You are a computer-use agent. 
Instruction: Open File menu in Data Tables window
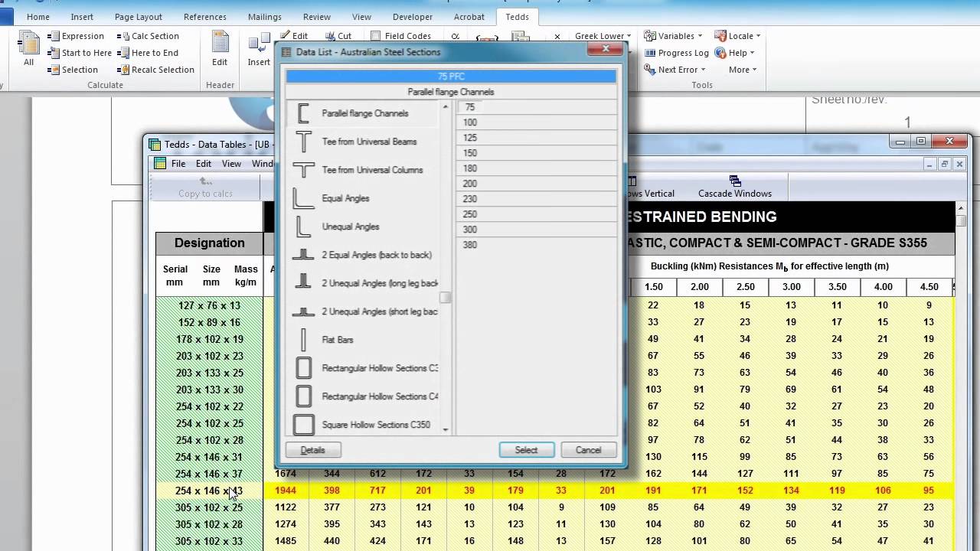(x=178, y=164)
